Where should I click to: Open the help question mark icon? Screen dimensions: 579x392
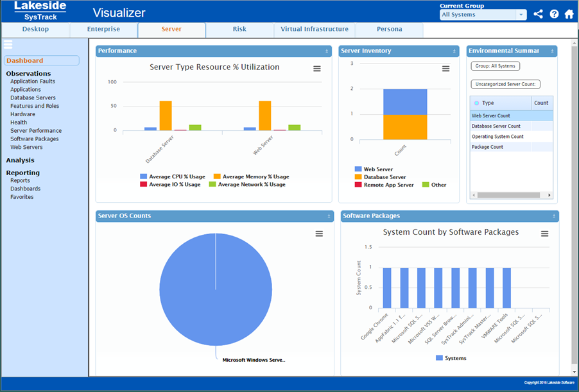click(x=554, y=14)
